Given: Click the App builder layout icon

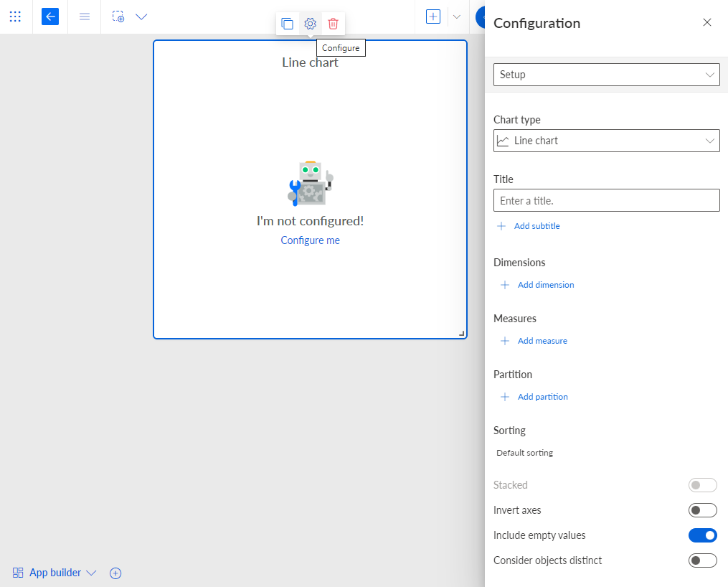Looking at the screenshot, I should tap(18, 573).
